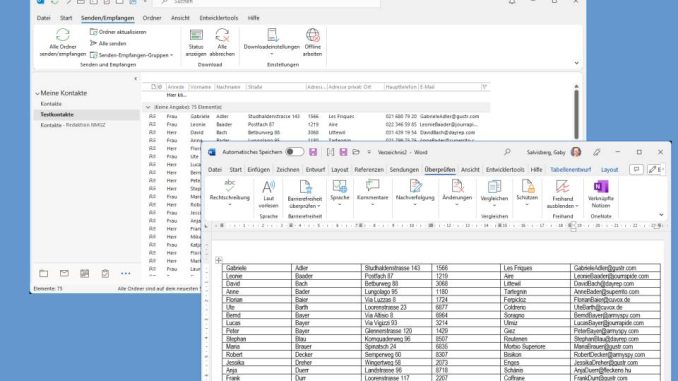Collapse Meine Kontakte folder group
The image size is (678, 381).
[x=37, y=93]
